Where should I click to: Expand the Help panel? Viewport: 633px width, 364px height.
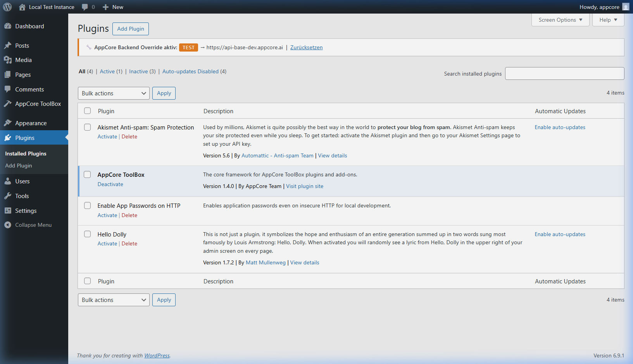608,20
